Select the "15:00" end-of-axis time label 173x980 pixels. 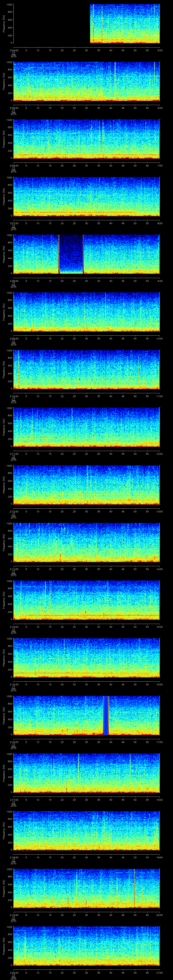pyautogui.click(x=159, y=627)
